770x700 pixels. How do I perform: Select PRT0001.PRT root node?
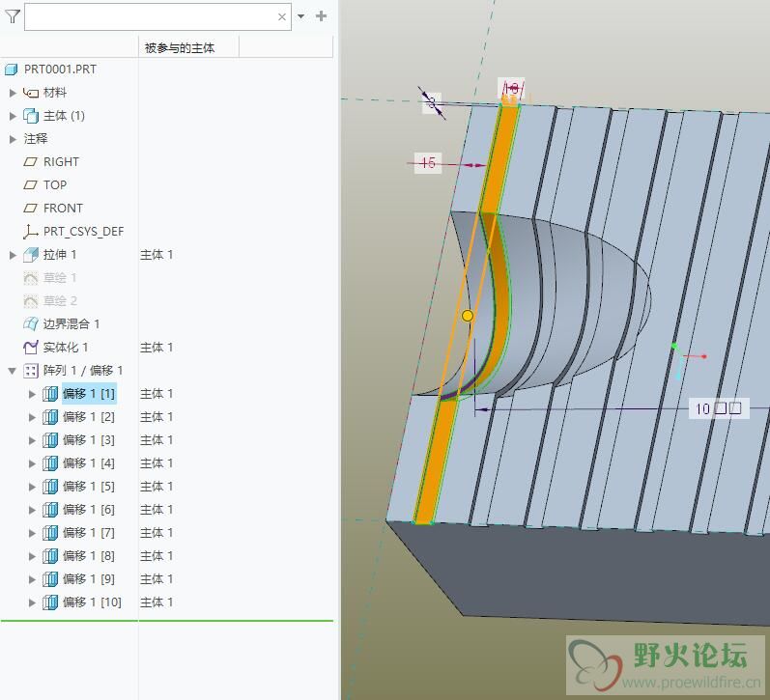coord(60,70)
